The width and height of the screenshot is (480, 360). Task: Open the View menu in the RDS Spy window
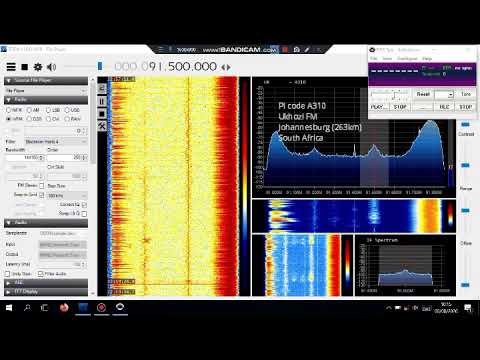pos(387,58)
